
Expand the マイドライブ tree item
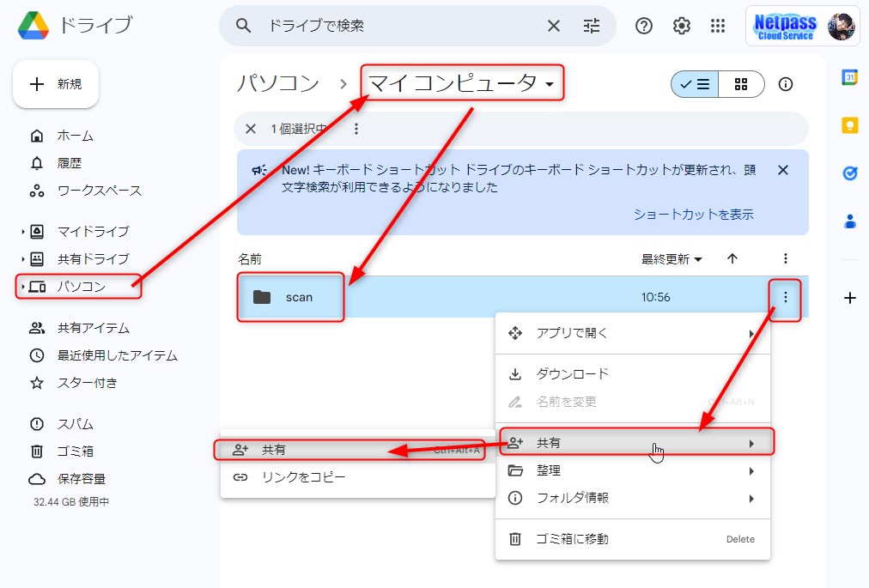[x=23, y=232]
